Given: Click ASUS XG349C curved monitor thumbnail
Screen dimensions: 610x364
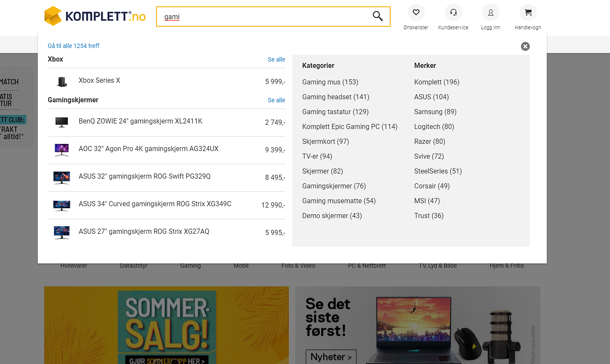Looking at the screenshot, I should tap(62, 205).
